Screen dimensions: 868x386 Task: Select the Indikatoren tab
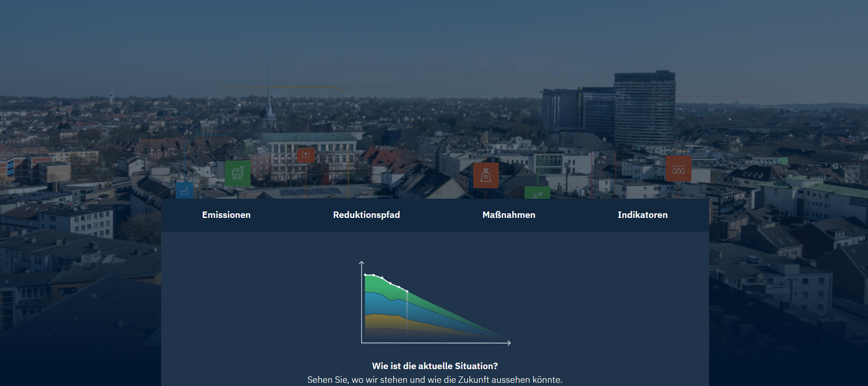642,215
